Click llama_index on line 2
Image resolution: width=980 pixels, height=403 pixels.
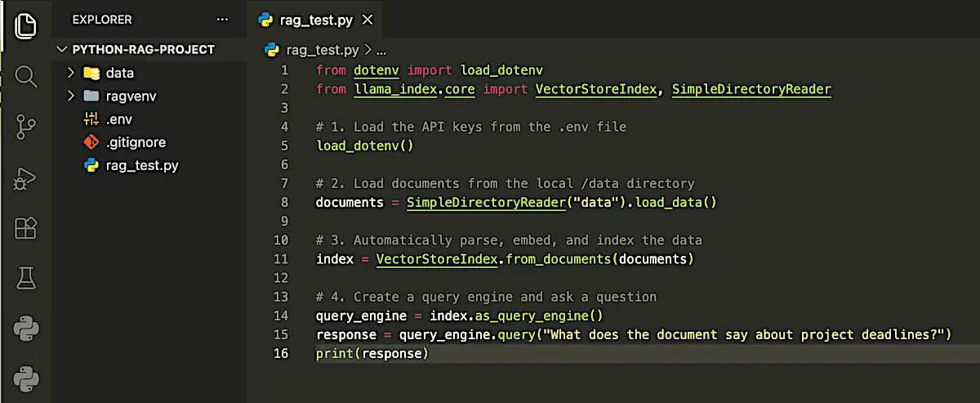click(x=396, y=89)
